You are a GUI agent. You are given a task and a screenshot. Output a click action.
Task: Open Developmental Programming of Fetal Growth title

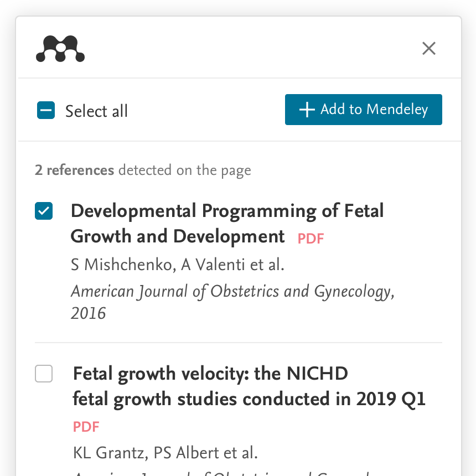[227, 224]
